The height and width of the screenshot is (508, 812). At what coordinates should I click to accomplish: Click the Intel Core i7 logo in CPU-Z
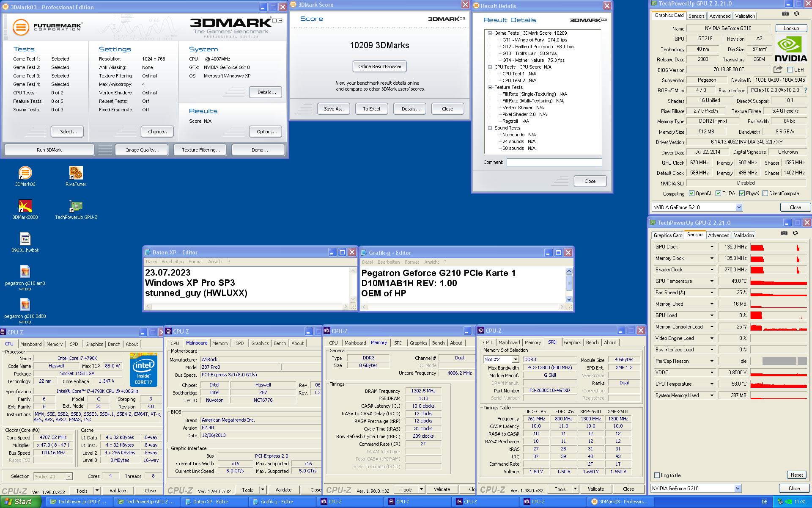coord(143,370)
